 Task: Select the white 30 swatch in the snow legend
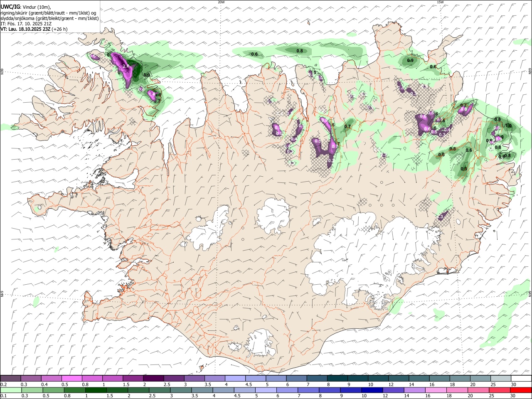point(522,378)
